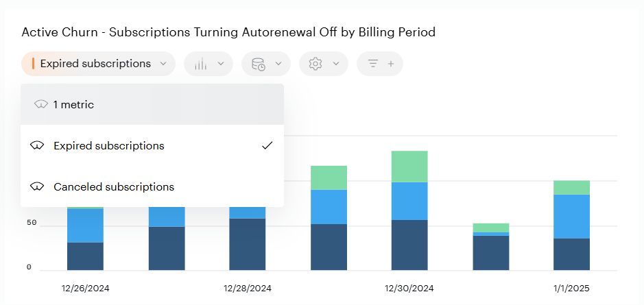
Task: Toggle visibility icon for Expired subscriptions
Action: coord(37,146)
